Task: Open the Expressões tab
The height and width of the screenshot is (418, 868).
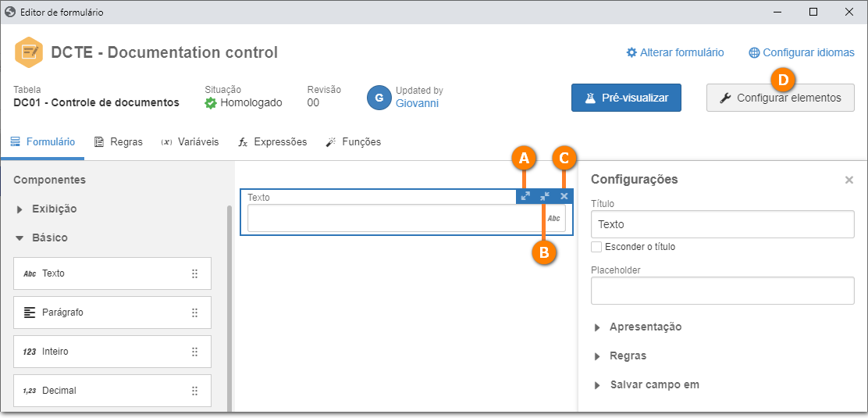Action: (272, 142)
